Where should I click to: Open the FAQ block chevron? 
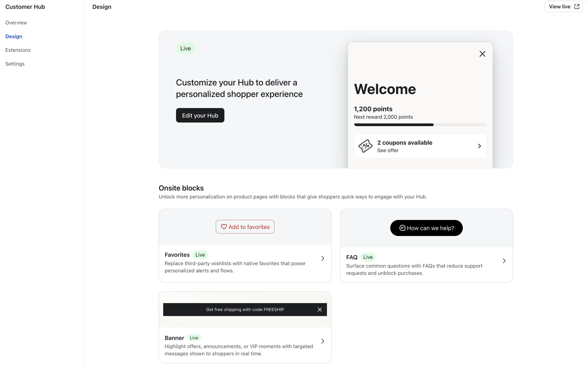point(504,261)
